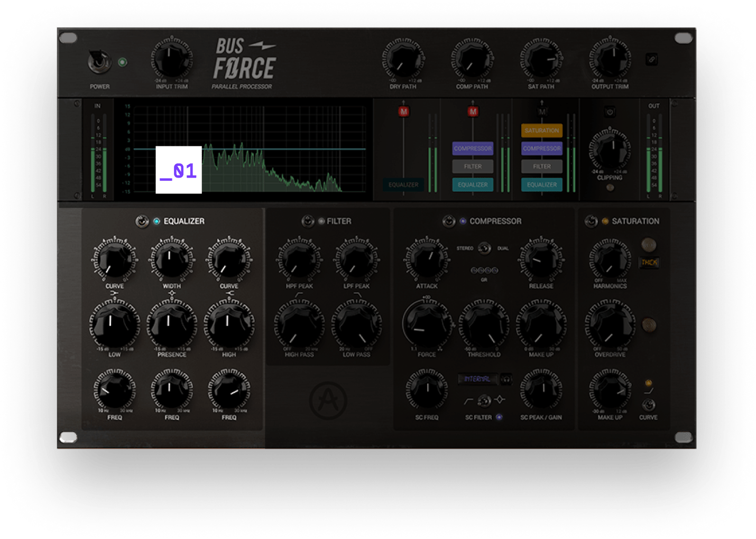Image resolution: width=756 pixels, height=539 pixels.
Task: Click the bypass knob icon next to Equalizer header
Action: (x=142, y=221)
